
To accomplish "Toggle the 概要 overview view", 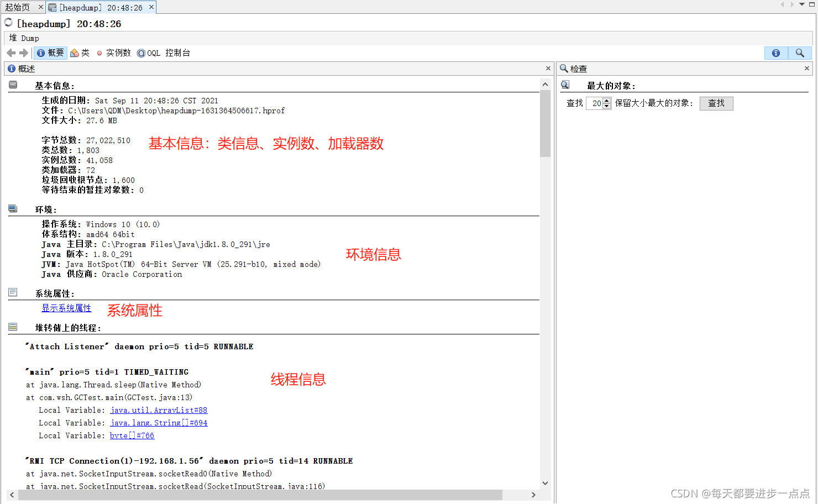I will click(x=50, y=53).
